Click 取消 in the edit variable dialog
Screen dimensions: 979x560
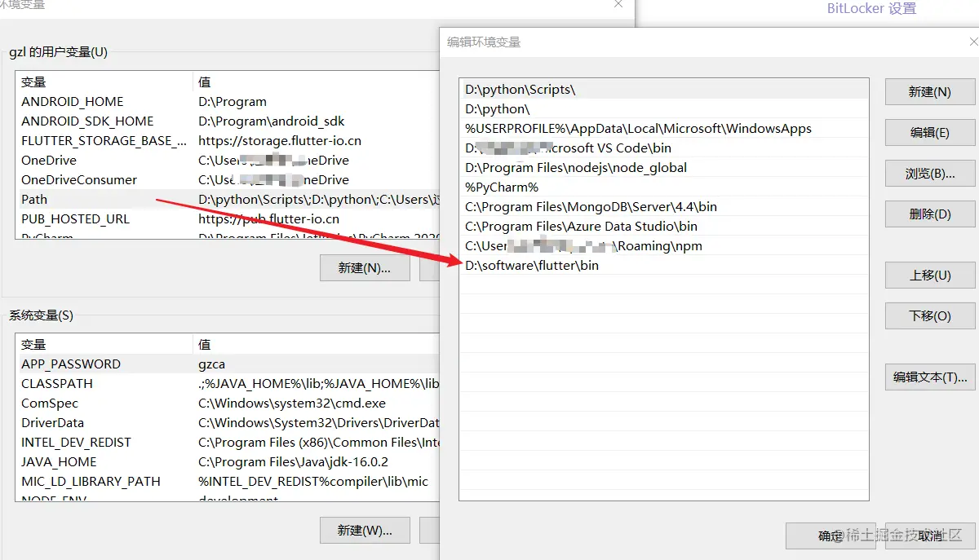click(x=930, y=536)
